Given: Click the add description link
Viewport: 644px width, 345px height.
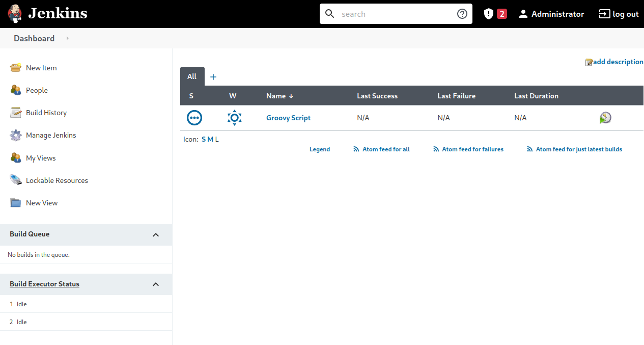Looking at the screenshot, I should (x=618, y=62).
